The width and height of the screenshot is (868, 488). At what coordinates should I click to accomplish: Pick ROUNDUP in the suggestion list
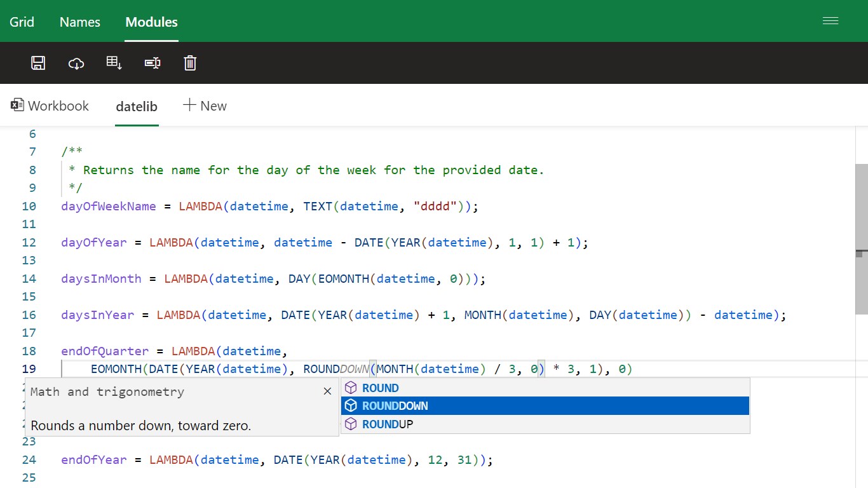pyautogui.click(x=388, y=424)
